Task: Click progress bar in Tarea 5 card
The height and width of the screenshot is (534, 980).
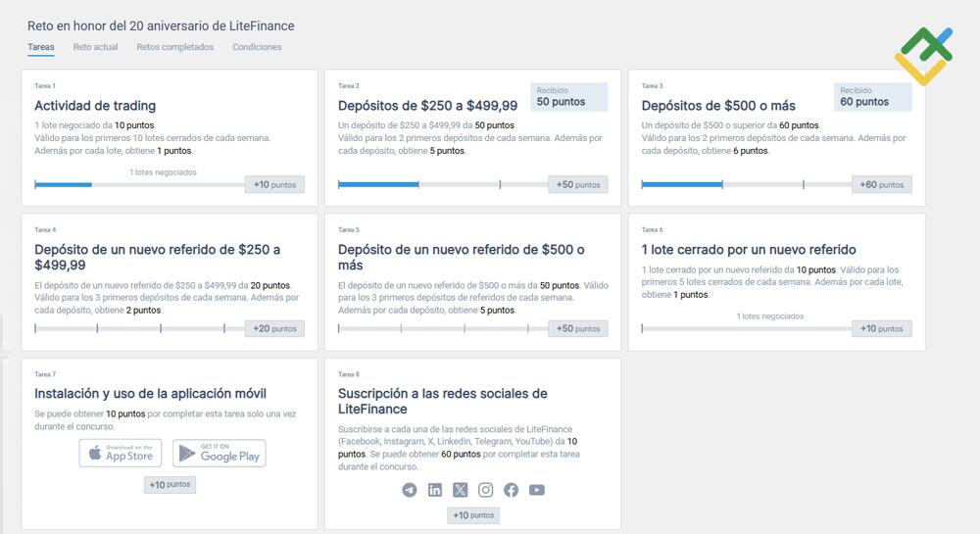Action: [443, 328]
